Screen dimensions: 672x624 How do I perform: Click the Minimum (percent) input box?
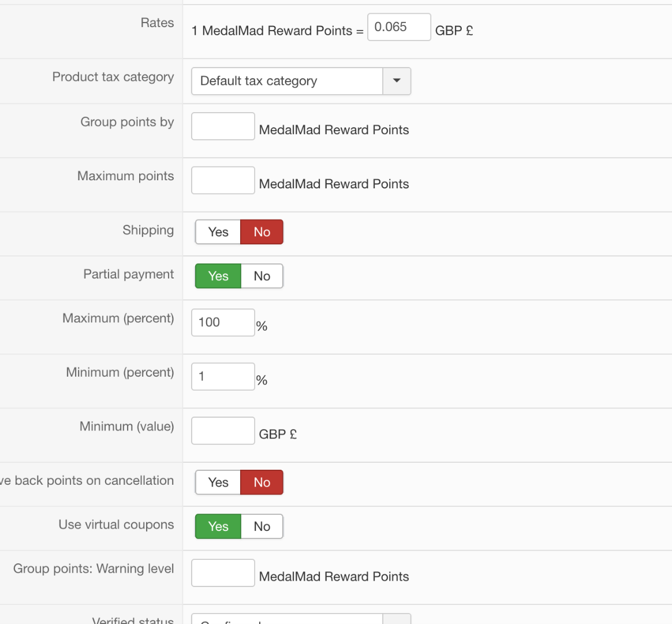coord(223,377)
